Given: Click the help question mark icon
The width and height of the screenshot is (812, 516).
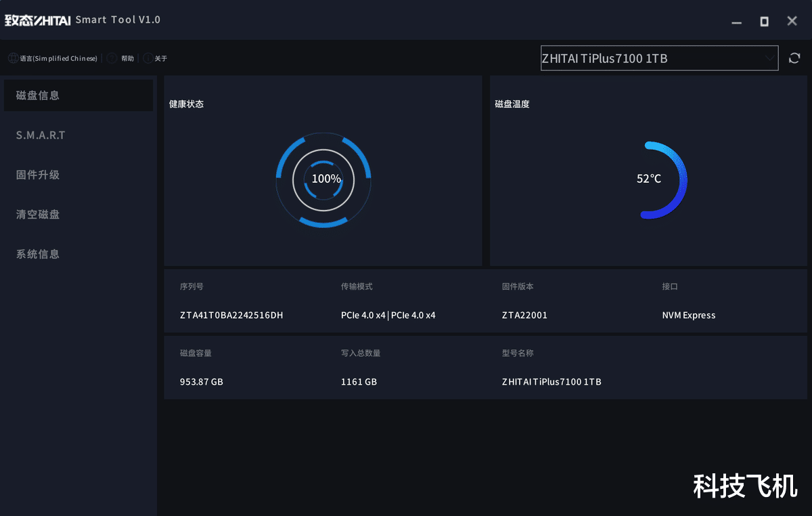Looking at the screenshot, I should pyautogui.click(x=112, y=58).
